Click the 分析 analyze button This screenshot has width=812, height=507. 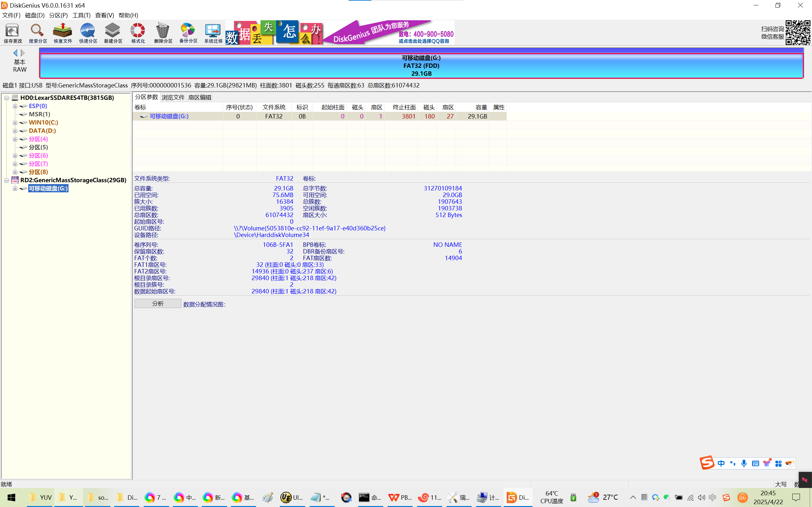pos(158,304)
